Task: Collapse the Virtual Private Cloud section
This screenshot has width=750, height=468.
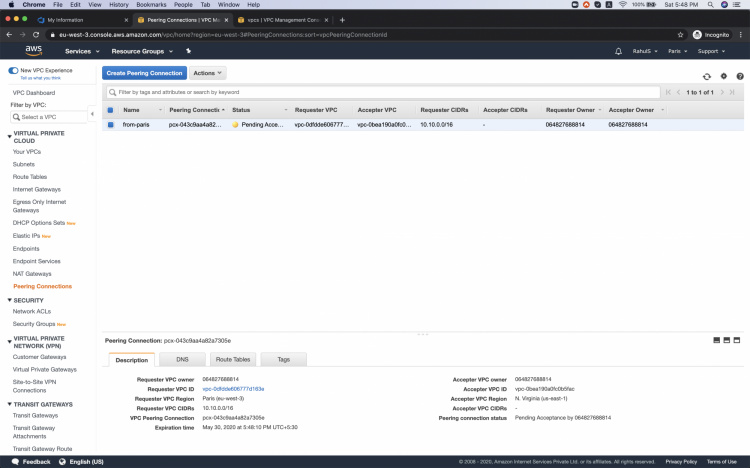Action: pos(10,134)
